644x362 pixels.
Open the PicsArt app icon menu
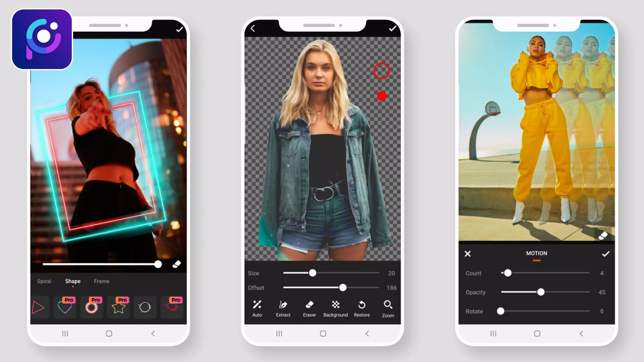pos(42,39)
